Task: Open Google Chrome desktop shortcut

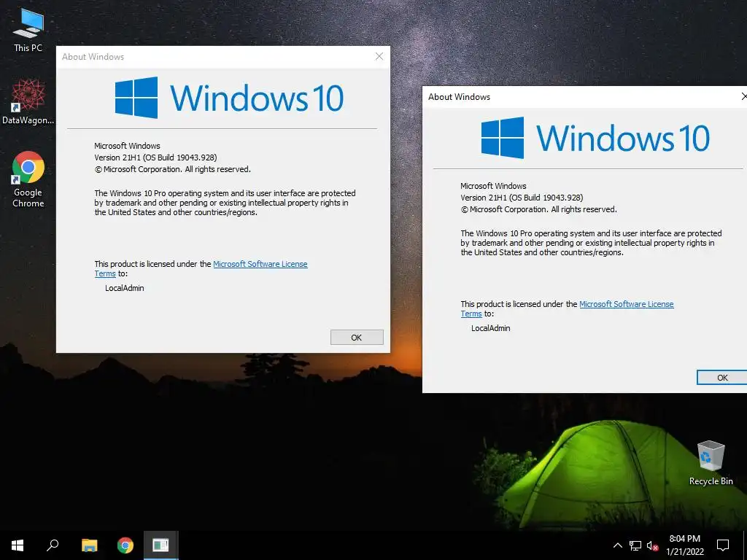Action: coord(28,179)
